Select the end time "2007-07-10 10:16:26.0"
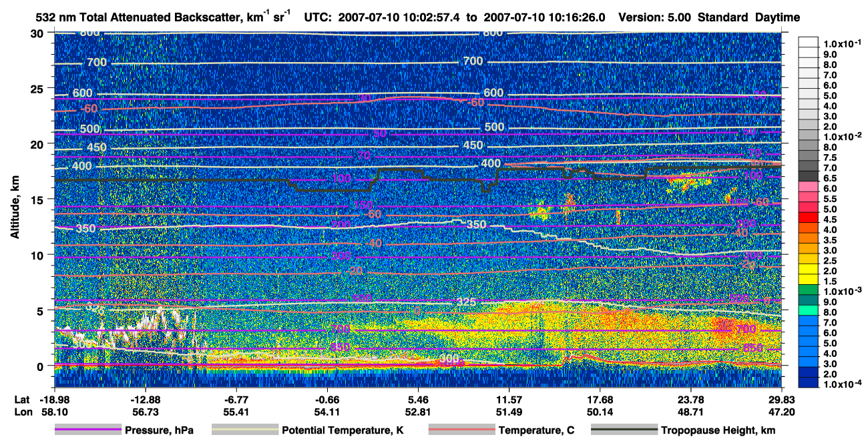The image size is (868, 445). pyautogui.click(x=545, y=17)
